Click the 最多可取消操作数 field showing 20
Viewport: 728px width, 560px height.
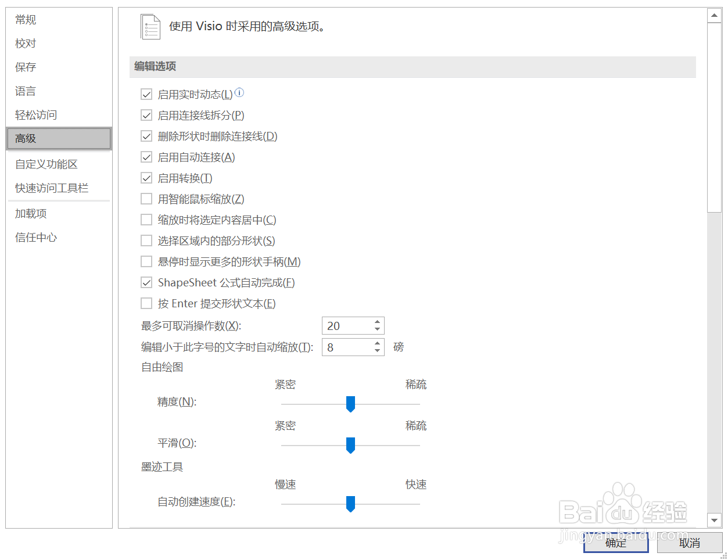347,326
